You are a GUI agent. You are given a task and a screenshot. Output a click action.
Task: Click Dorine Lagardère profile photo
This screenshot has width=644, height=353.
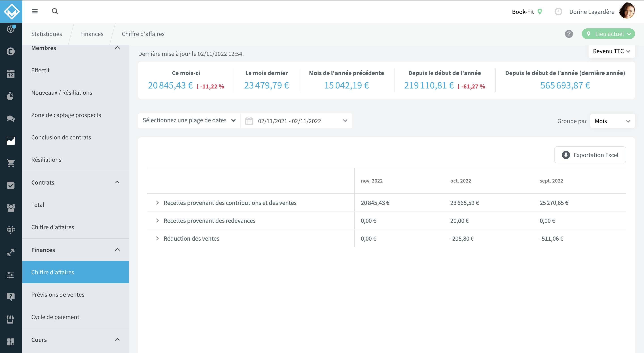[x=627, y=11]
